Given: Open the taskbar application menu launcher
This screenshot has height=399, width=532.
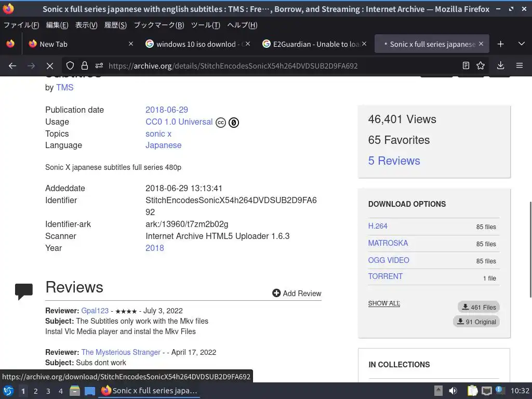Looking at the screenshot, I should coord(8,391).
